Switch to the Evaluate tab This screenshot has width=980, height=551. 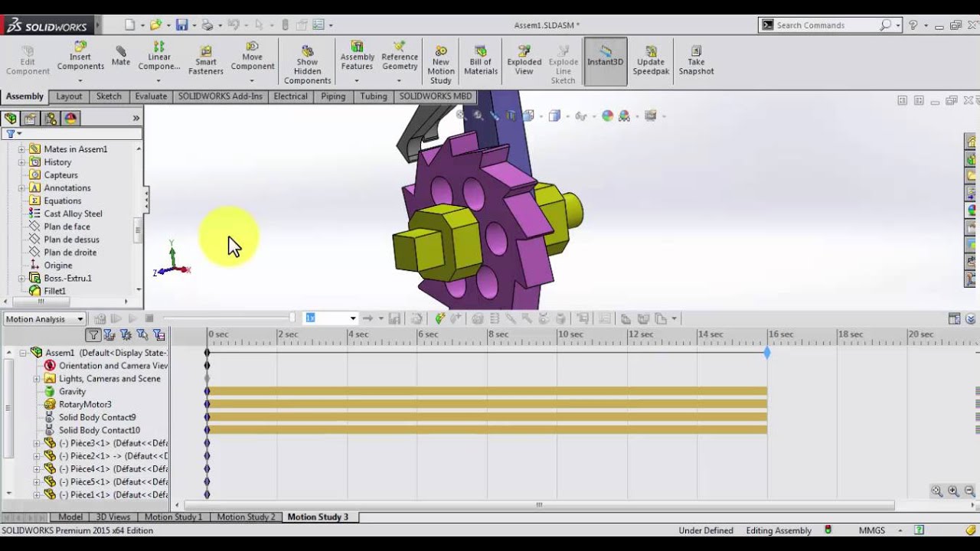pyautogui.click(x=151, y=96)
